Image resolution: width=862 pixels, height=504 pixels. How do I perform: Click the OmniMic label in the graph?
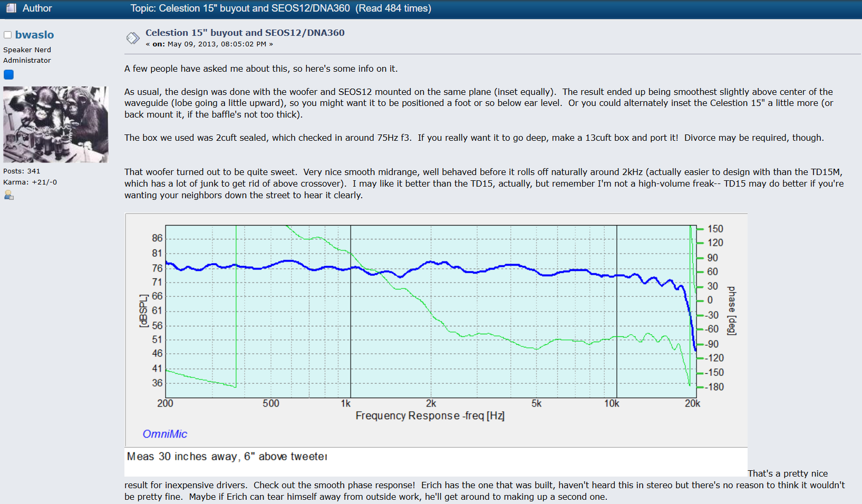(165, 434)
